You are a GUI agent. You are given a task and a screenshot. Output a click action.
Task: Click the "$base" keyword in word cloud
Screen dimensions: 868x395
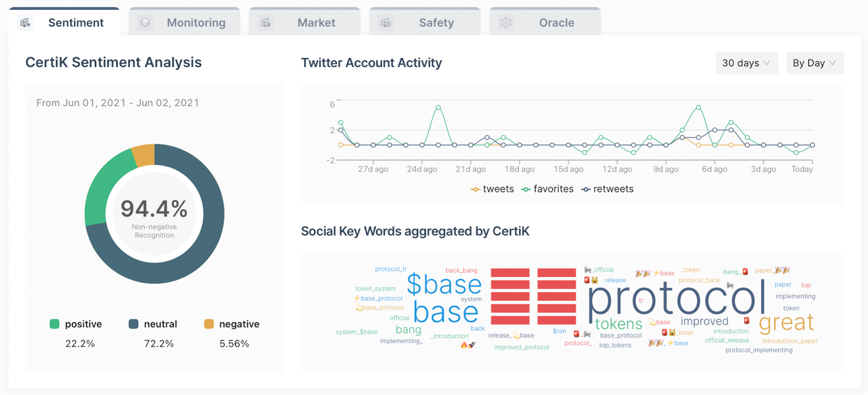444,284
